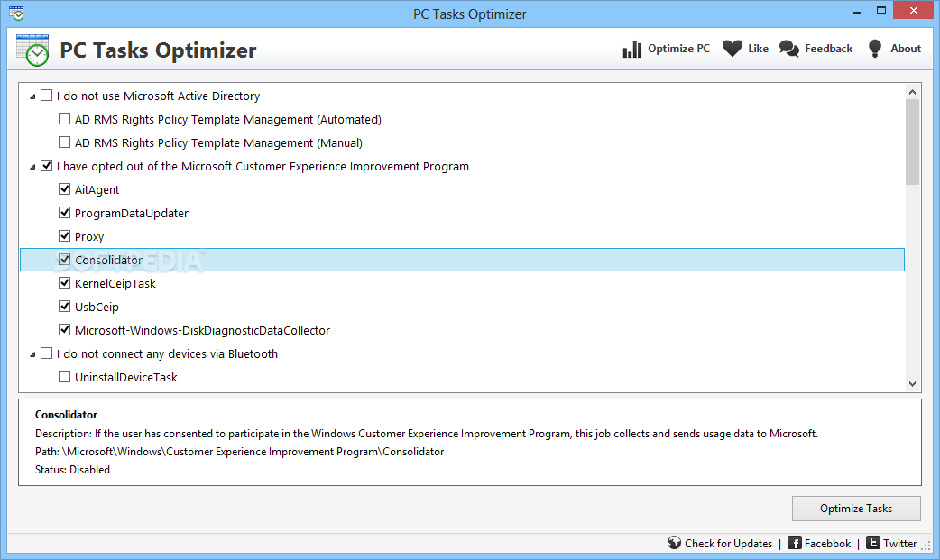Click the scrollbar up arrow
This screenshot has width=940, height=560.
click(912, 92)
